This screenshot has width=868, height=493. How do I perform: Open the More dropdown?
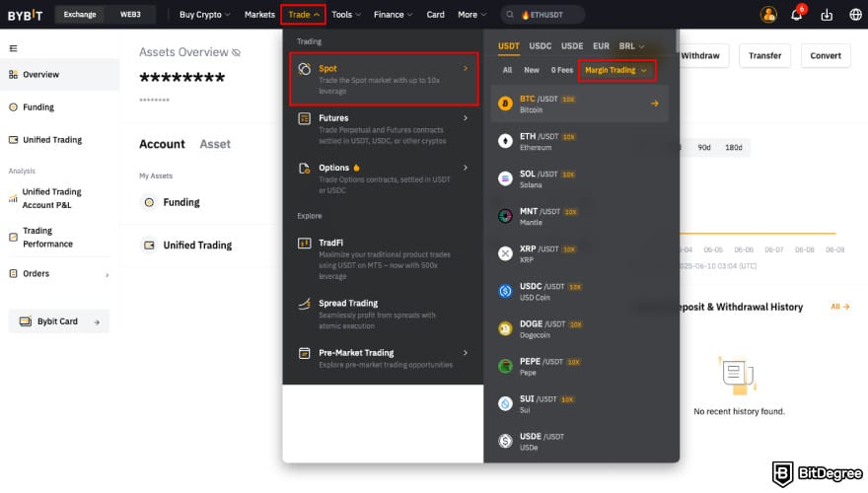[471, 15]
